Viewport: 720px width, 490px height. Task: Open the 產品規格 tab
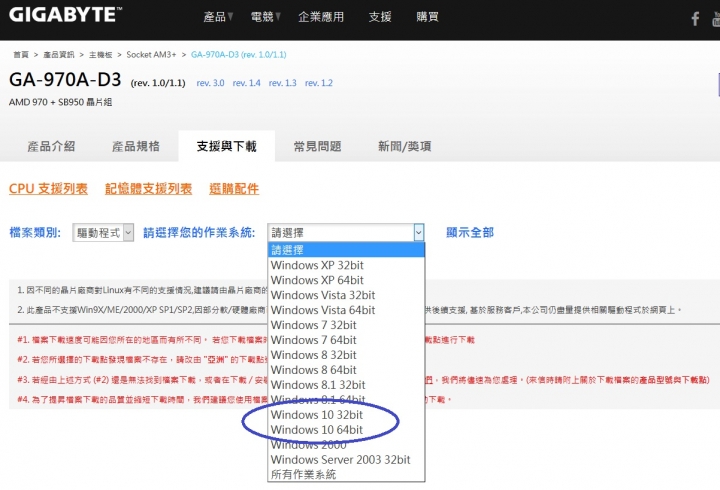click(x=136, y=146)
